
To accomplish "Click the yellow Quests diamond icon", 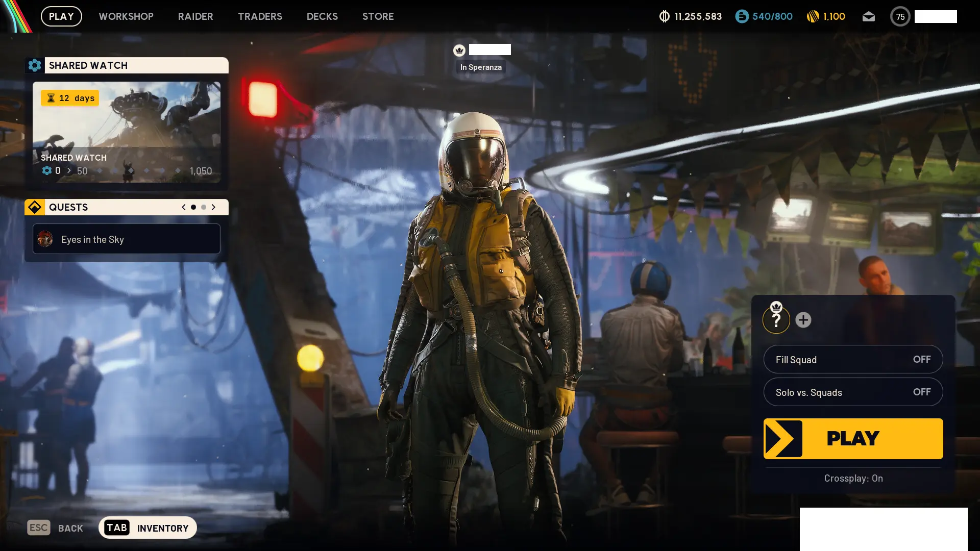I will click(x=35, y=207).
